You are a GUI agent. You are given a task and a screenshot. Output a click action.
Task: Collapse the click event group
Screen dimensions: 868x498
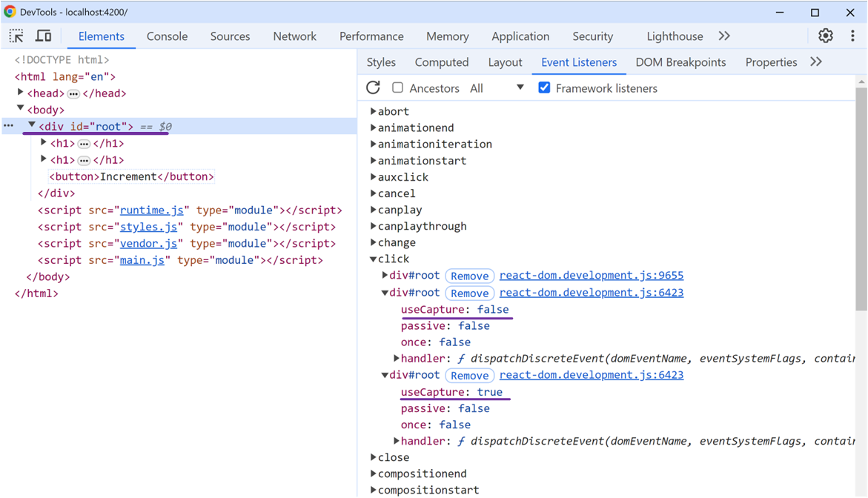[x=374, y=259]
